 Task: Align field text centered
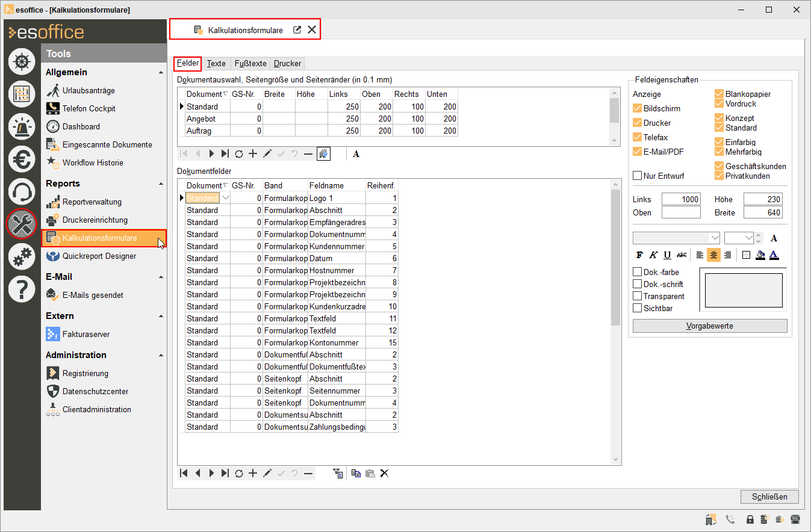713,255
